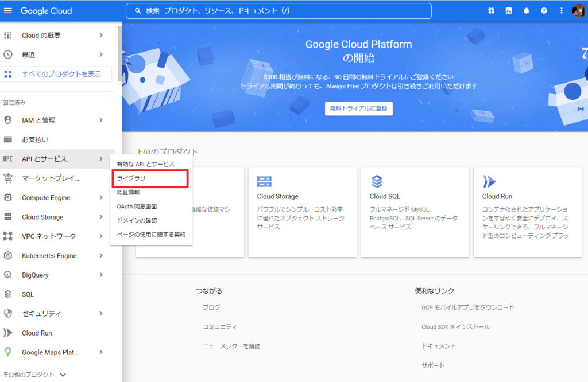Expand VPC ネットワーク chevron

point(101,236)
